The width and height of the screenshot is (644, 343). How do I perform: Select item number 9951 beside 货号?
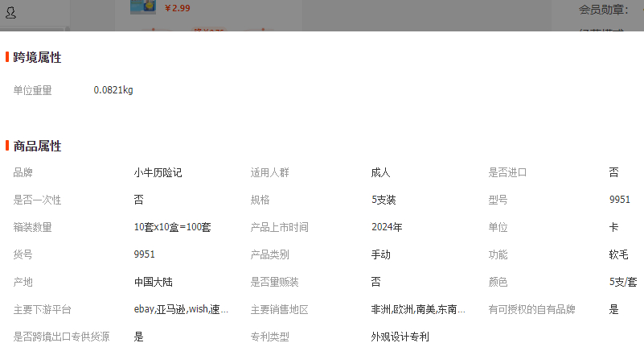145,254
